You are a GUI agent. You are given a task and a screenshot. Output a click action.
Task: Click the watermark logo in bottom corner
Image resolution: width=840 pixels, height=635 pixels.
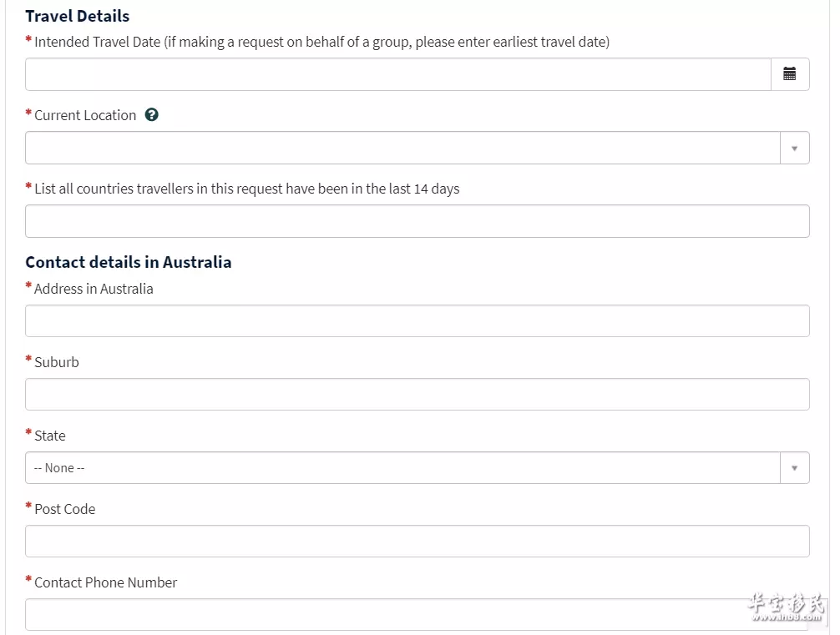(786, 607)
